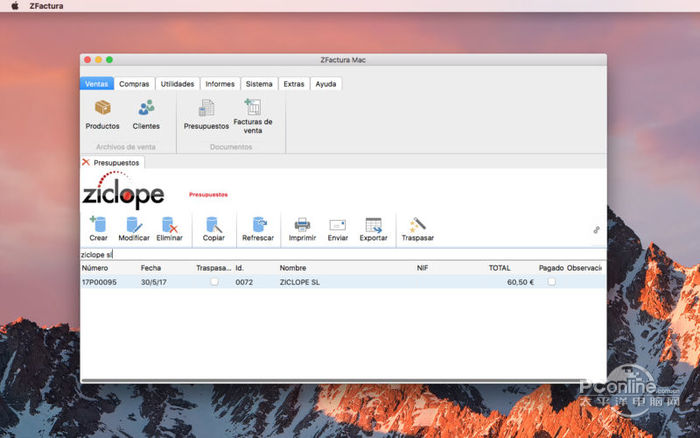Image resolution: width=700 pixels, height=438 pixels.
Task: Click the Modificar toolbar icon
Action: [134, 225]
